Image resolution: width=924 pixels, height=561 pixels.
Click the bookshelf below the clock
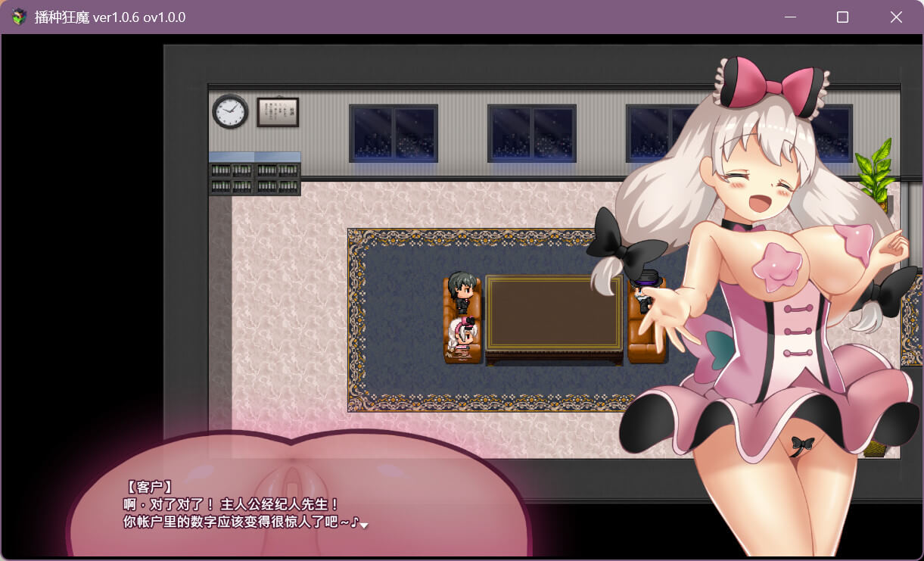click(x=255, y=174)
